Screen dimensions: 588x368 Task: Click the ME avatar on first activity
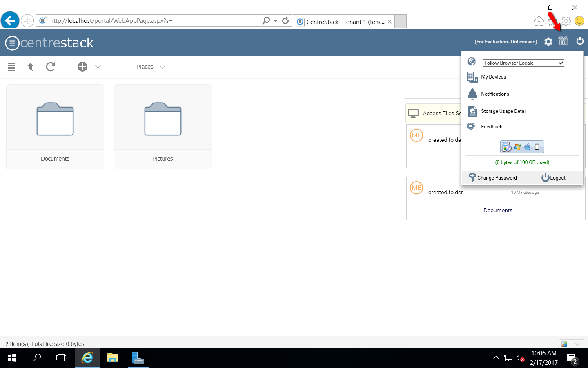point(416,135)
